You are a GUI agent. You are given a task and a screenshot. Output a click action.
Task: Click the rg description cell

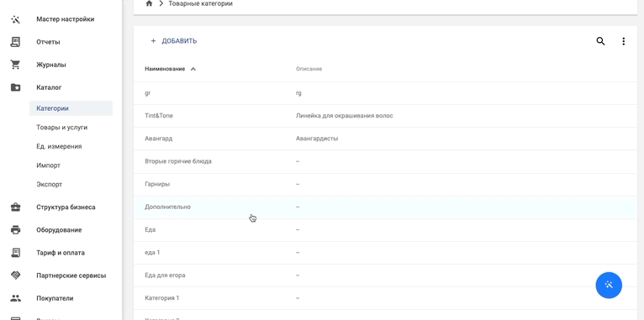pyautogui.click(x=298, y=93)
